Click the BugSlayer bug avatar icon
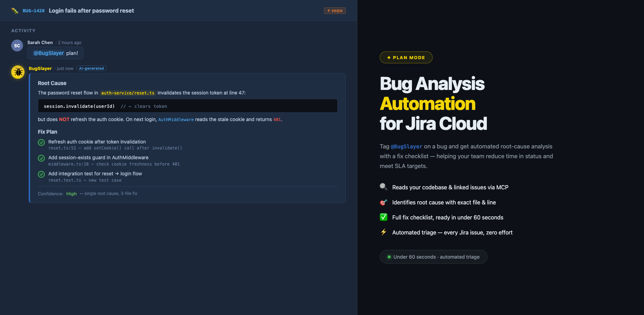This screenshot has width=644, height=315. tap(17, 72)
